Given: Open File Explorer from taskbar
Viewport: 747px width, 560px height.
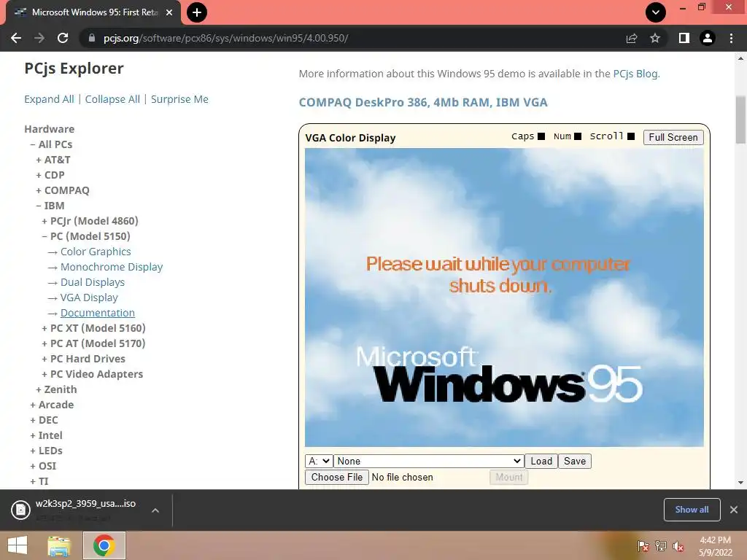Looking at the screenshot, I should point(59,545).
